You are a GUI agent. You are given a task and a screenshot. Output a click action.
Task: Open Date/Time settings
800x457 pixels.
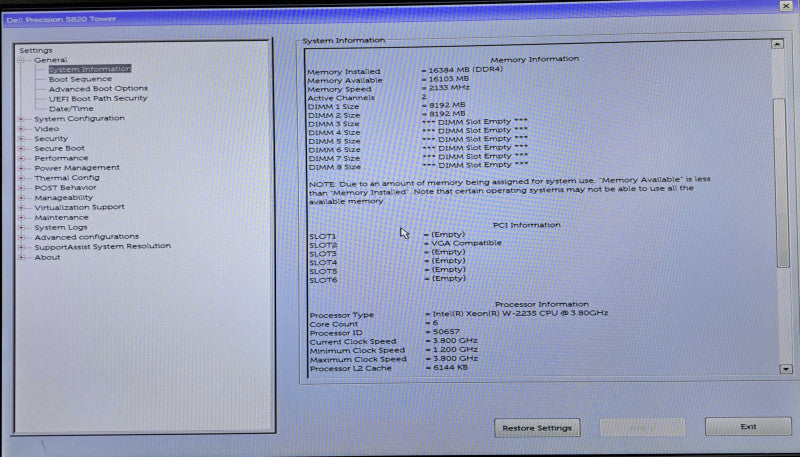71,109
